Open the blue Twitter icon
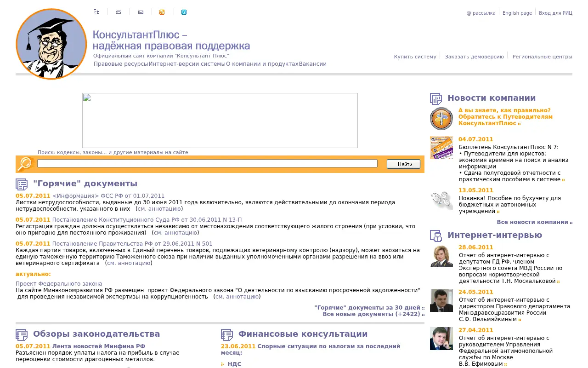The width and height of the screenshot is (588, 368). [184, 12]
